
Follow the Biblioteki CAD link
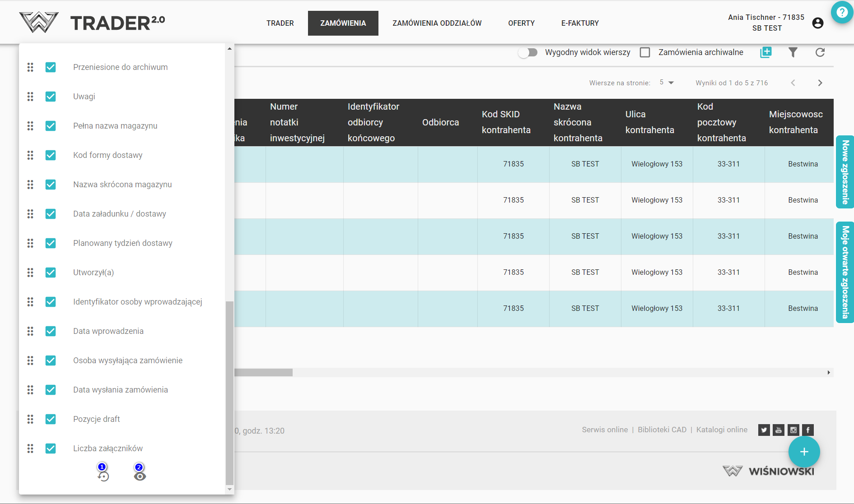(x=662, y=430)
